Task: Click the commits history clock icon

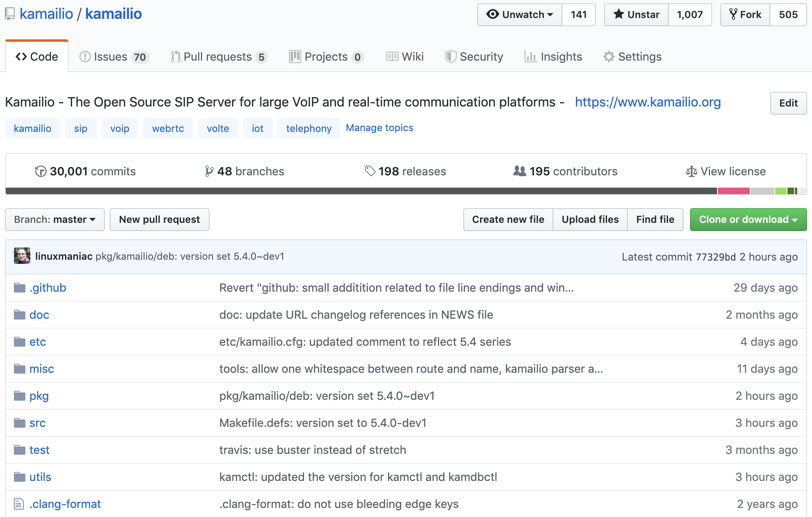Action: [x=41, y=171]
